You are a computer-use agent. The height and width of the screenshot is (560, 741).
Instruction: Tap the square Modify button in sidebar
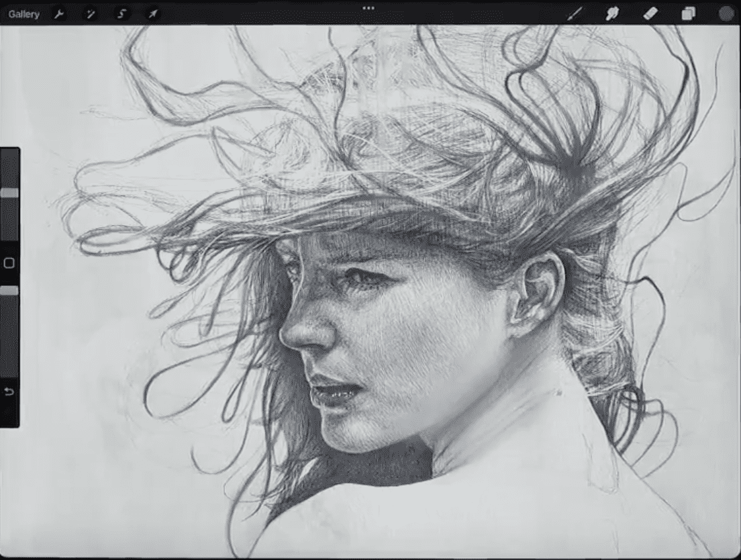point(9,263)
